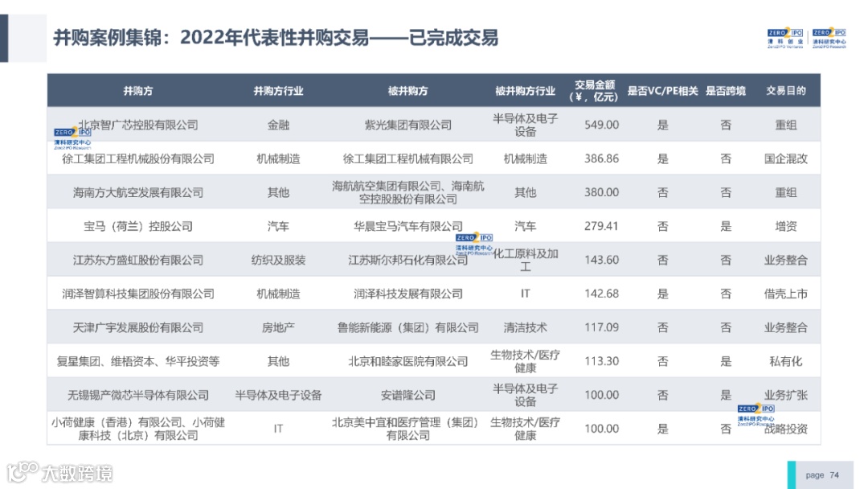Click the 142.68 amount cell
The height and width of the screenshot is (489, 868).
pyautogui.click(x=602, y=294)
